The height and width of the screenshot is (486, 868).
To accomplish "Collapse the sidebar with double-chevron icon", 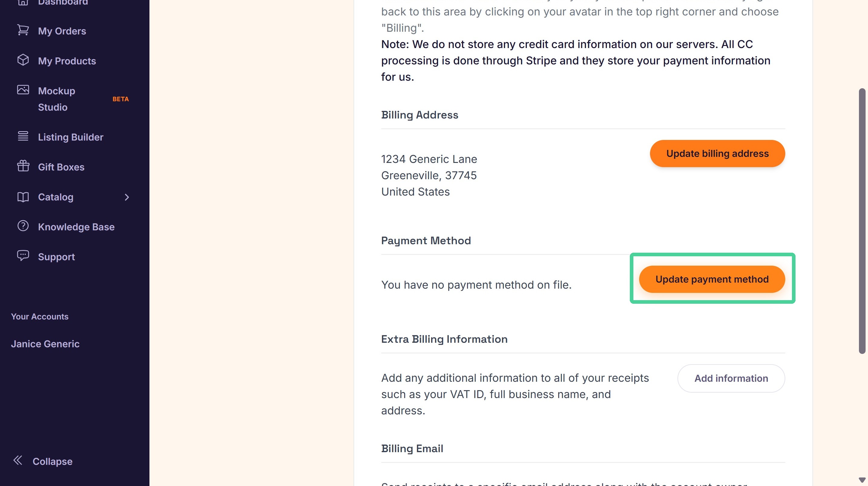I will (18, 460).
